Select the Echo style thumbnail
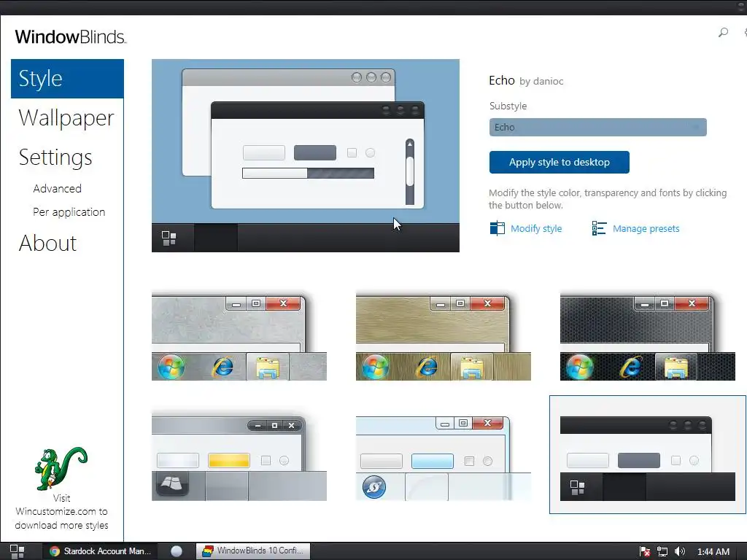Screen dimensions: 747x560 pyautogui.click(x=648, y=455)
